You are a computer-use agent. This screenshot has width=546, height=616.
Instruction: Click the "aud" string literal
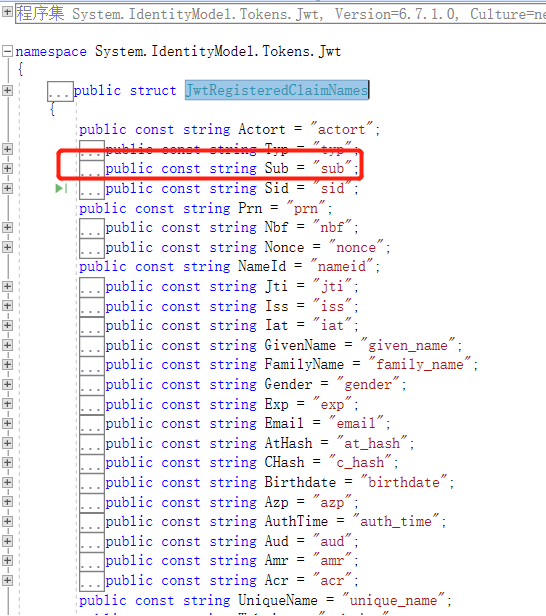332,541
